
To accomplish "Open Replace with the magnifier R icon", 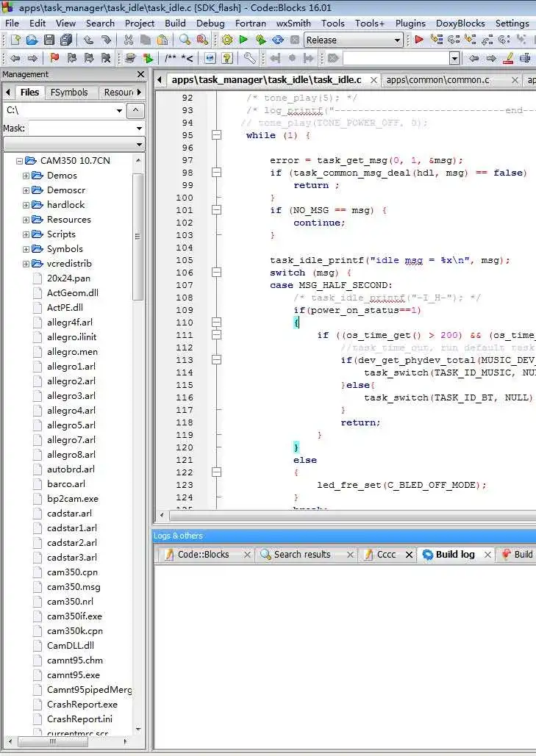I will pos(202,40).
